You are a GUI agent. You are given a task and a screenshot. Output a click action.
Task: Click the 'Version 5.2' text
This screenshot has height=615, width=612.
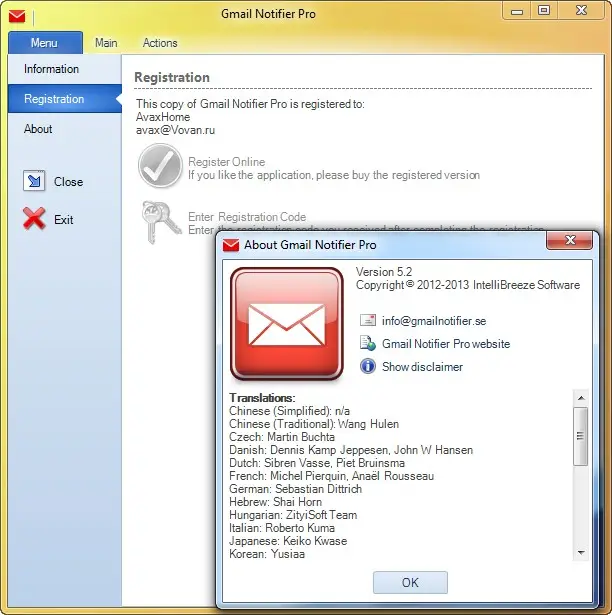(384, 272)
